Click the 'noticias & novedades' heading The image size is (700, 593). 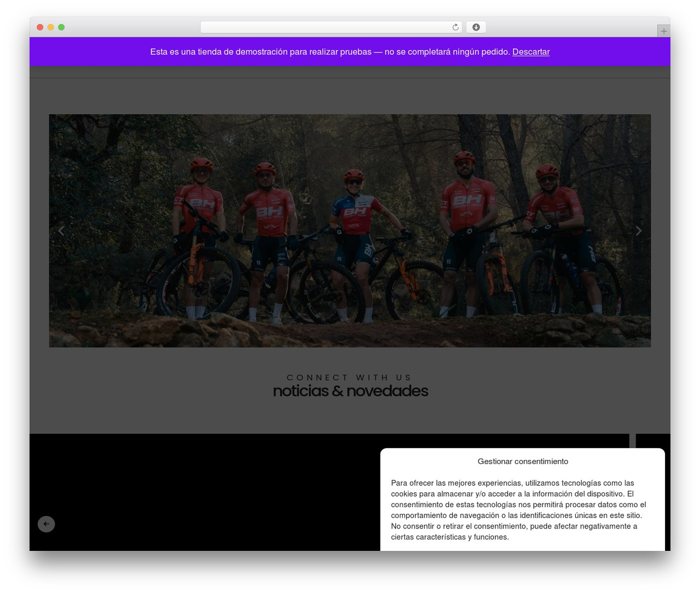pyautogui.click(x=351, y=391)
